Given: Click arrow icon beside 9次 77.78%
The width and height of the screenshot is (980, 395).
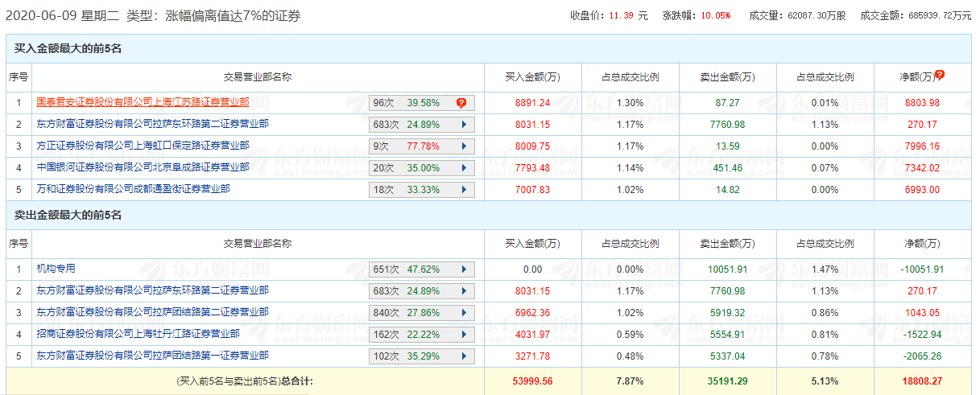Looking at the screenshot, I should click(463, 146).
